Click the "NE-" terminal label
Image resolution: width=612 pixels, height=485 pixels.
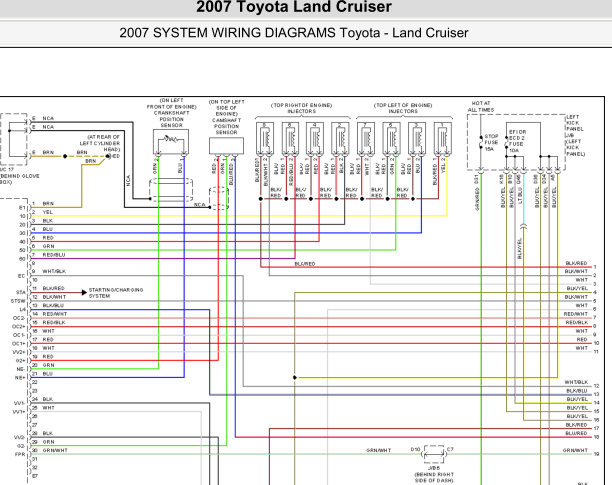(x=21, y=370)
